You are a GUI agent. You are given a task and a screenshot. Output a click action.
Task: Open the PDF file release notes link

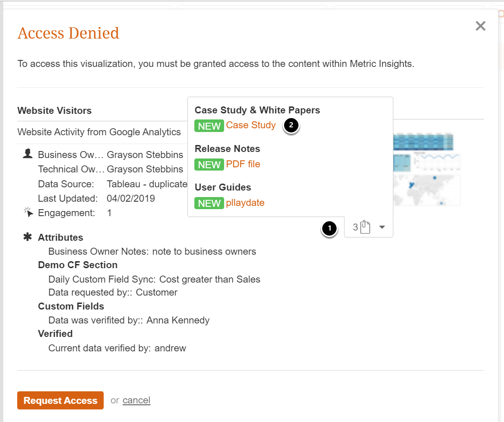(243, 164)
